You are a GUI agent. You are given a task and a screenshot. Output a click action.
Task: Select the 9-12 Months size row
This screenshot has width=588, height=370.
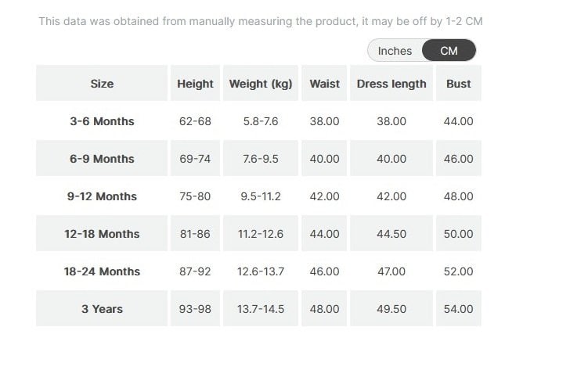pyautogui.click(x=102, y=196)
